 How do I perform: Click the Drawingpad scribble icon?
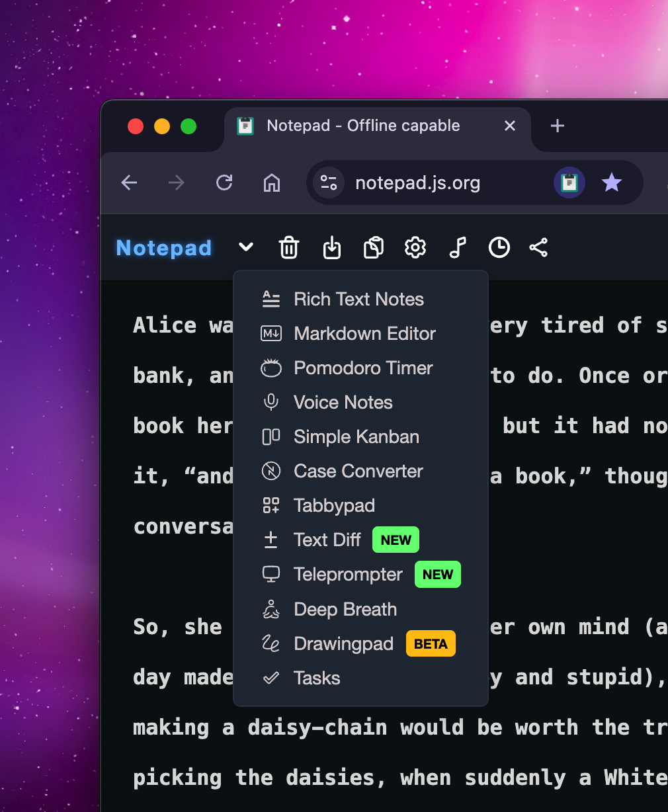pos(271,644)
